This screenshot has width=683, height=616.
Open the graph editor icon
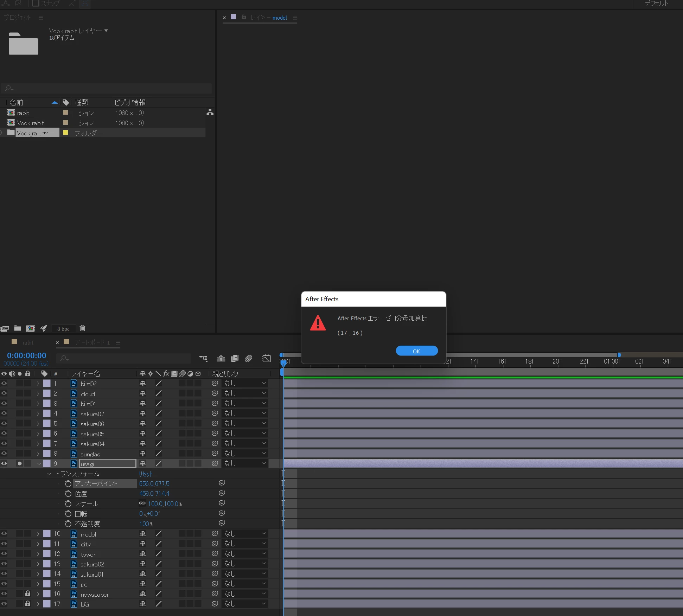click(267, 358)
